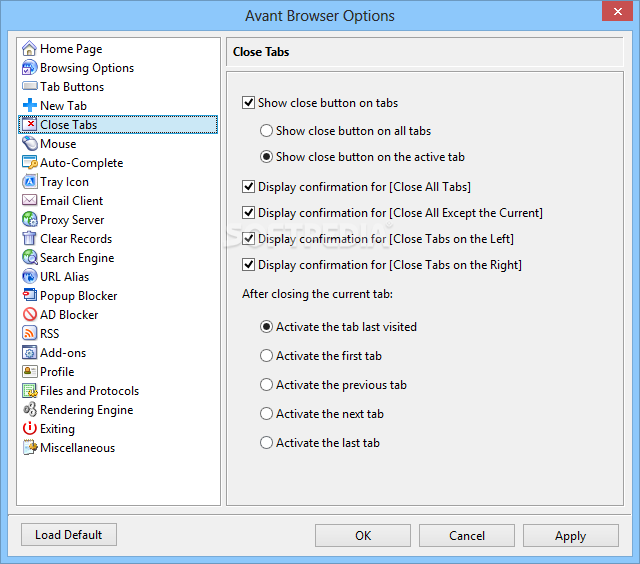Viewport: 640px width, 564px height.
Task: Click the blue plus New Tab icon
Action: (x=29, y=106)
